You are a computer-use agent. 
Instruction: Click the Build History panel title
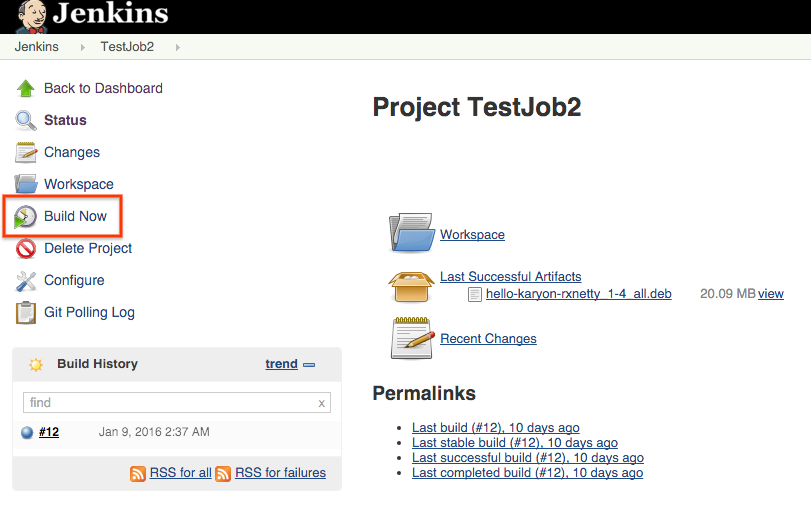pyautogui.click(x=97, y=364)
